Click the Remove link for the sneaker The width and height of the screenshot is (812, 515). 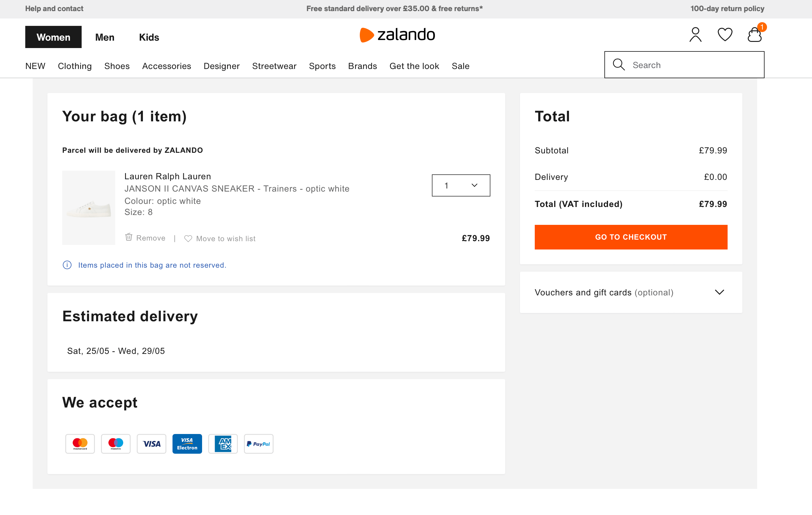pyautogui.click(x=151, y=238)
